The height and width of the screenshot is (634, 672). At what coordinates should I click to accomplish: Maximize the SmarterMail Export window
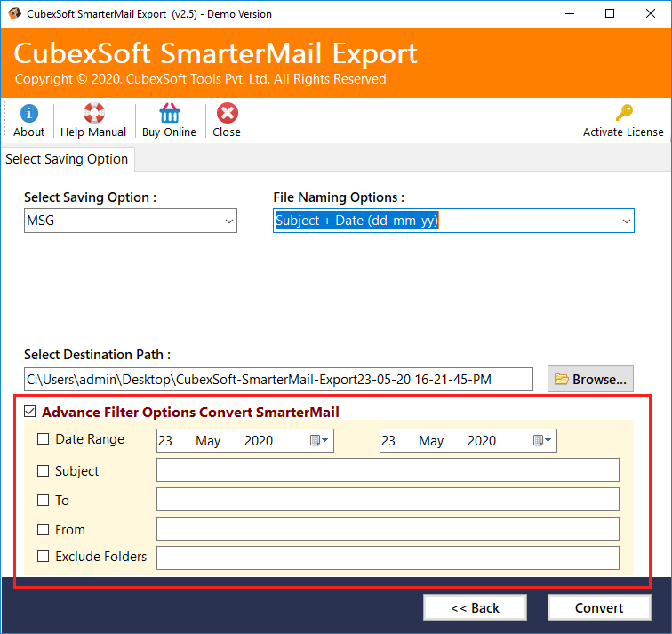[610, 13]
